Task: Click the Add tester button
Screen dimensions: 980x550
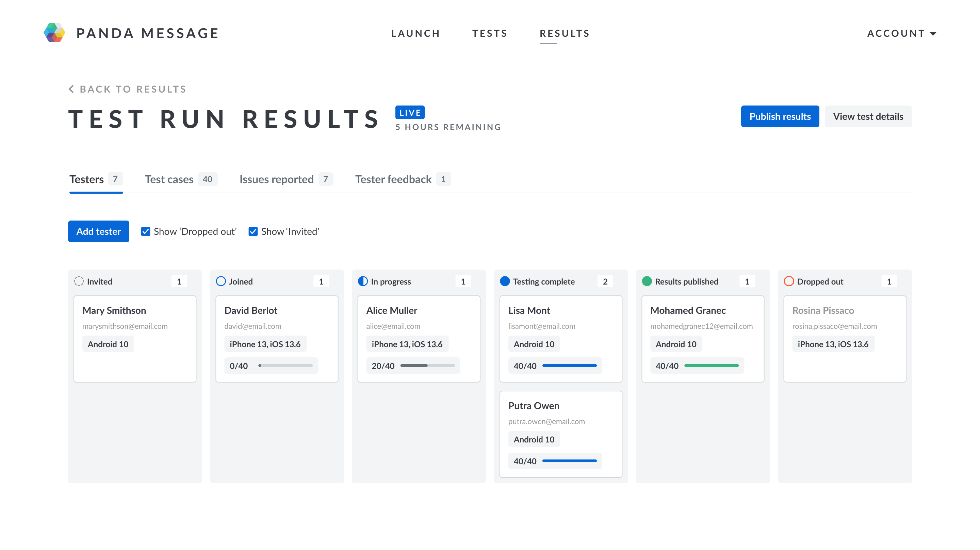Action: [x=99, y=231]
